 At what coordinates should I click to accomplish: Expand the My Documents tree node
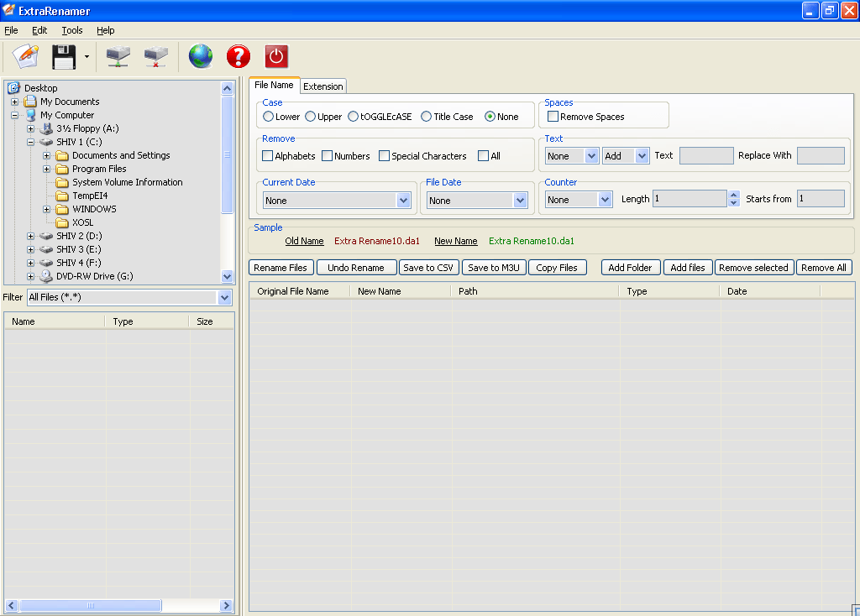coord(15,102)
